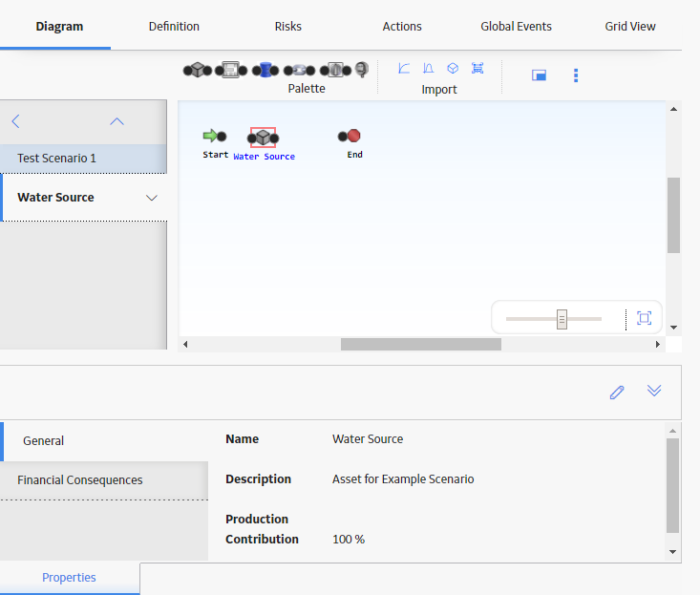Expand the Water Source hierarchy item

tap(152, 198)
